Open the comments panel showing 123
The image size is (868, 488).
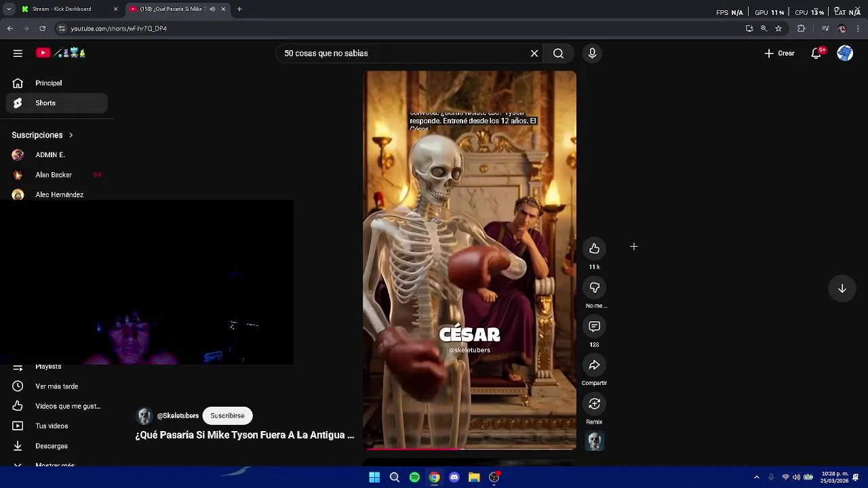(594, 327)
